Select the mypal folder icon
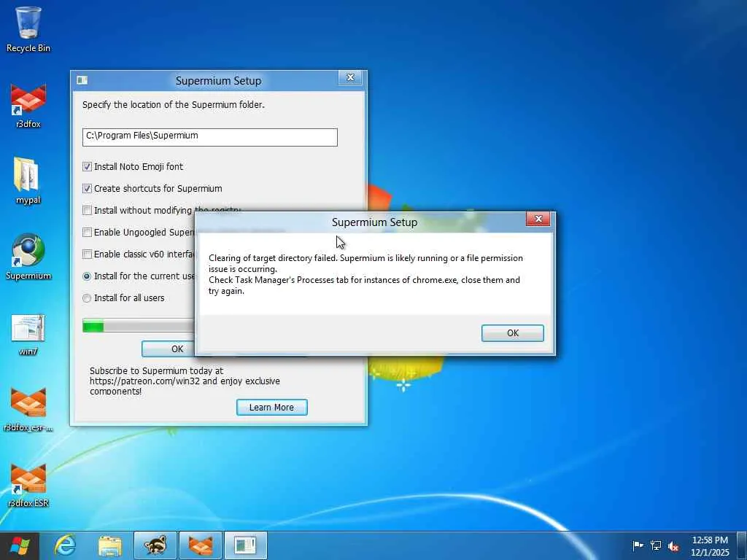The width and height of the screenshot is (747, 560). click(x=28, y=181)
